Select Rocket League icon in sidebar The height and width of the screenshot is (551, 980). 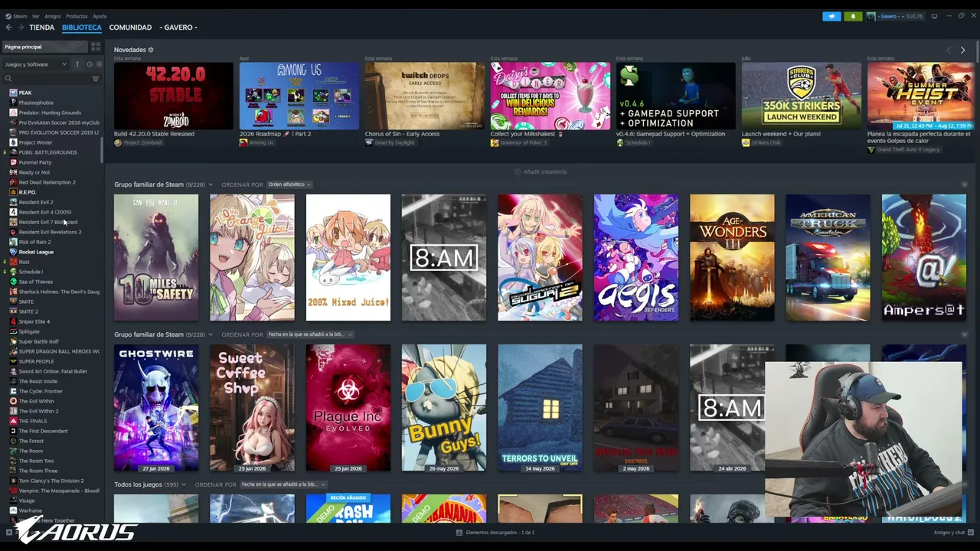[13, 252]
